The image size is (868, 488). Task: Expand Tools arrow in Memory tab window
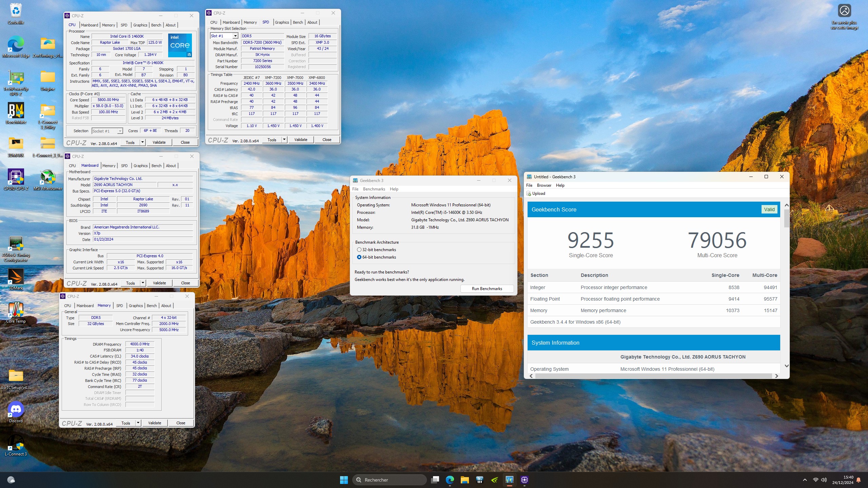[x=138, y=423]
